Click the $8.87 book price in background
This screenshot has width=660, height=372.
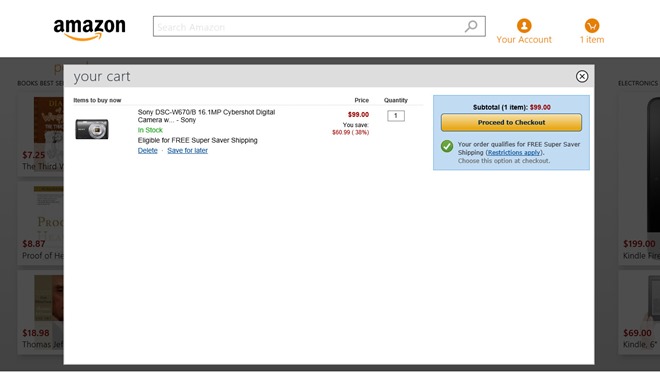click(34, 244)
